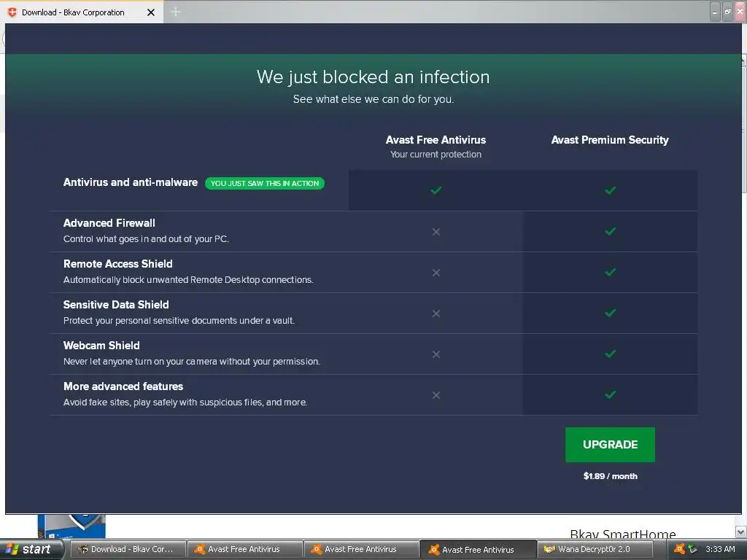The image size is (747, 560).
Task: Click the 'We just blocked an infection' headline
Action: (x=373, y=77)
